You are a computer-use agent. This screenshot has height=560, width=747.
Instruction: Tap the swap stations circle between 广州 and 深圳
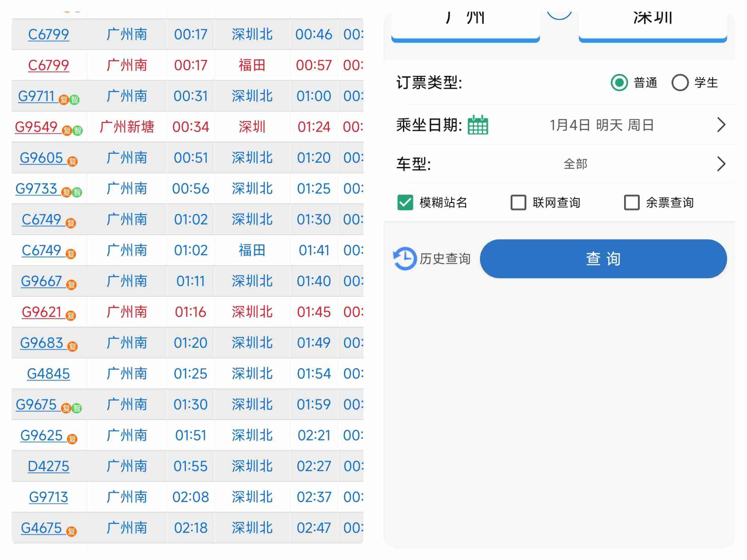pos(560,13)
